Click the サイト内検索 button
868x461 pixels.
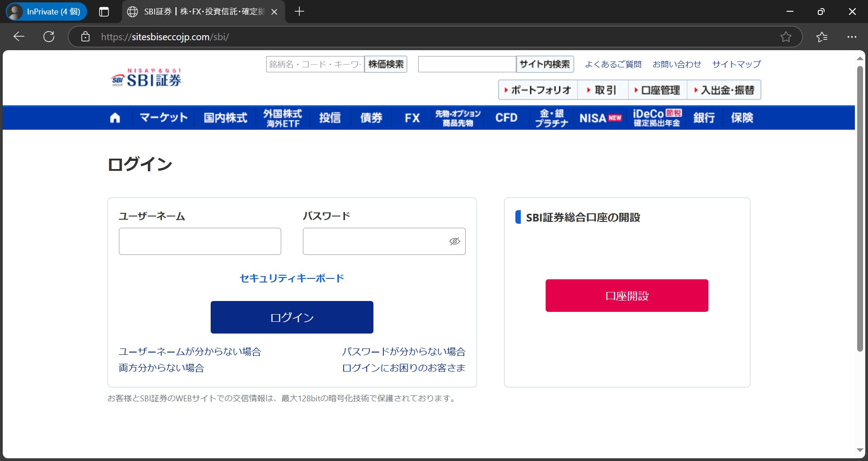point(545,64)
